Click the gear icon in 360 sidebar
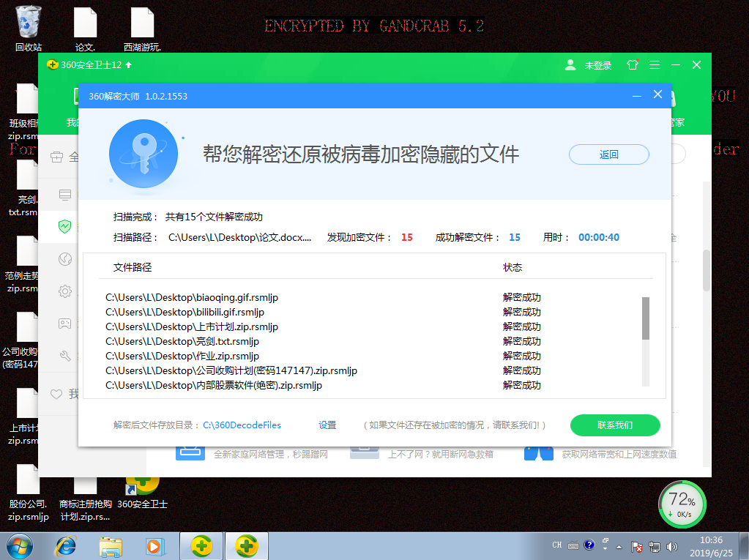The width and height of the screenshot is (749, 560). [x=65, y=291]
